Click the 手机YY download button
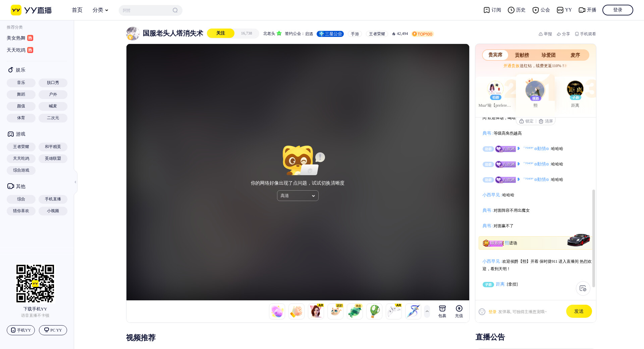This screenshot has width=644, height=349. (x=21, y=330)
